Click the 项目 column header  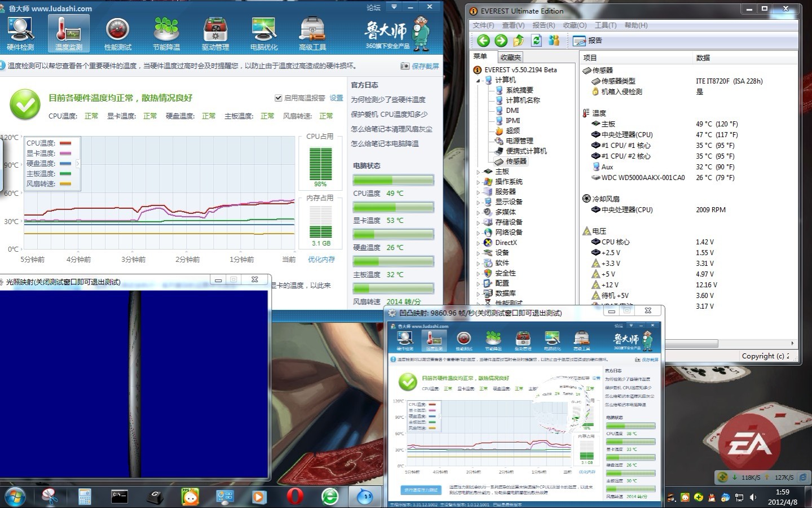pyautogui.click(x=636, y=58)
